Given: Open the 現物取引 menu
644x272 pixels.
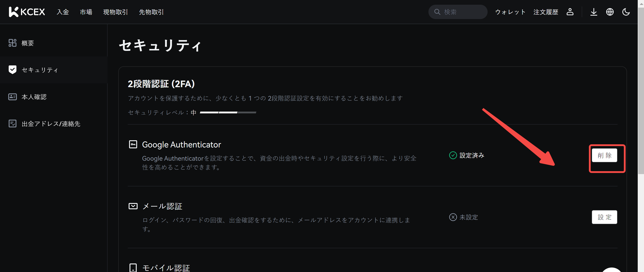Looking at the screenshot, I should point(115,12).
